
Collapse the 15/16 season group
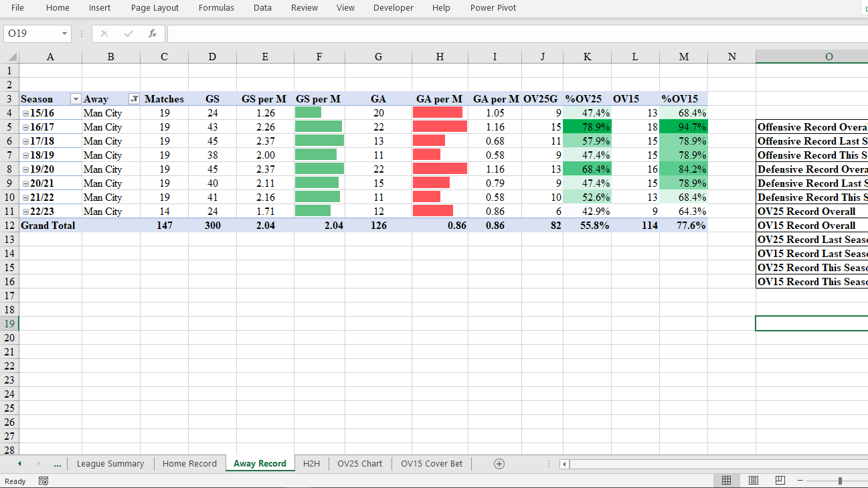[x=24, y=112]
